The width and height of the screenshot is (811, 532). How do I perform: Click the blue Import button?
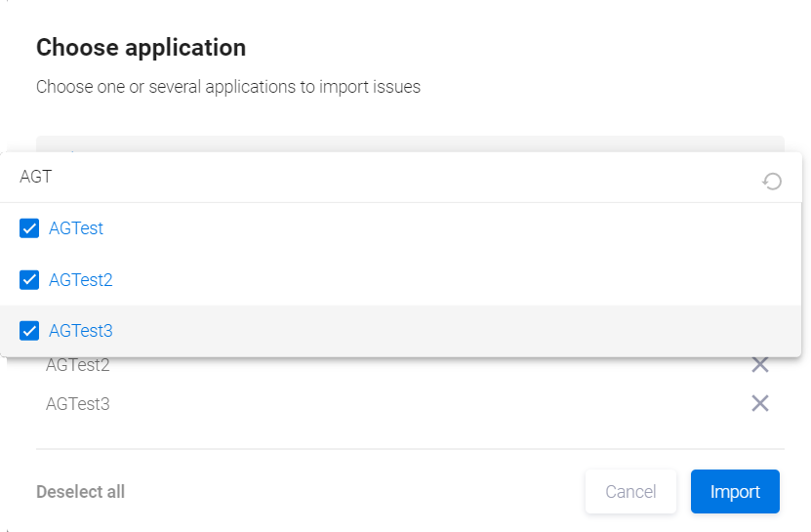[x=734, y=491]
